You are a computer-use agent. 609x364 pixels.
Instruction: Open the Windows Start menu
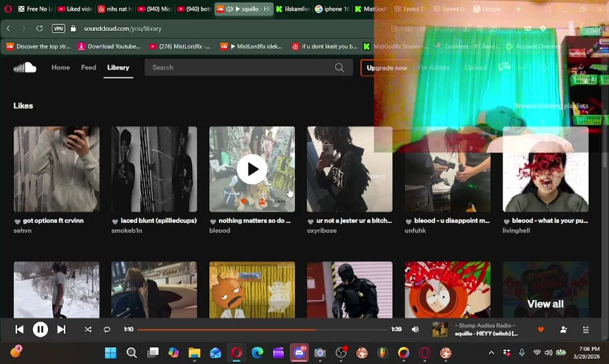[x=110, y=352]
